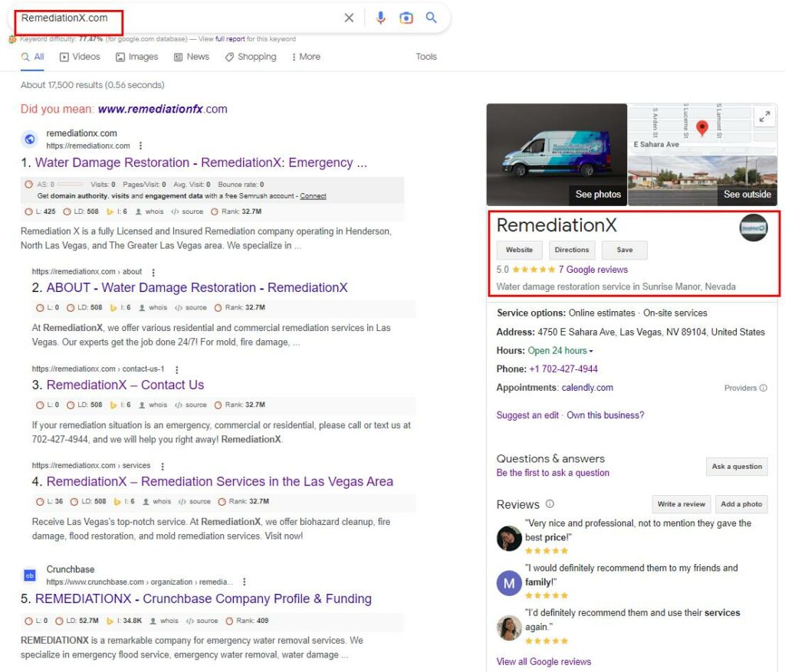Image resolution: width=785 pixels, height=672 pixels.
Task: Open three-dot menu beside the services URL
Action: [x=163, y=466]
